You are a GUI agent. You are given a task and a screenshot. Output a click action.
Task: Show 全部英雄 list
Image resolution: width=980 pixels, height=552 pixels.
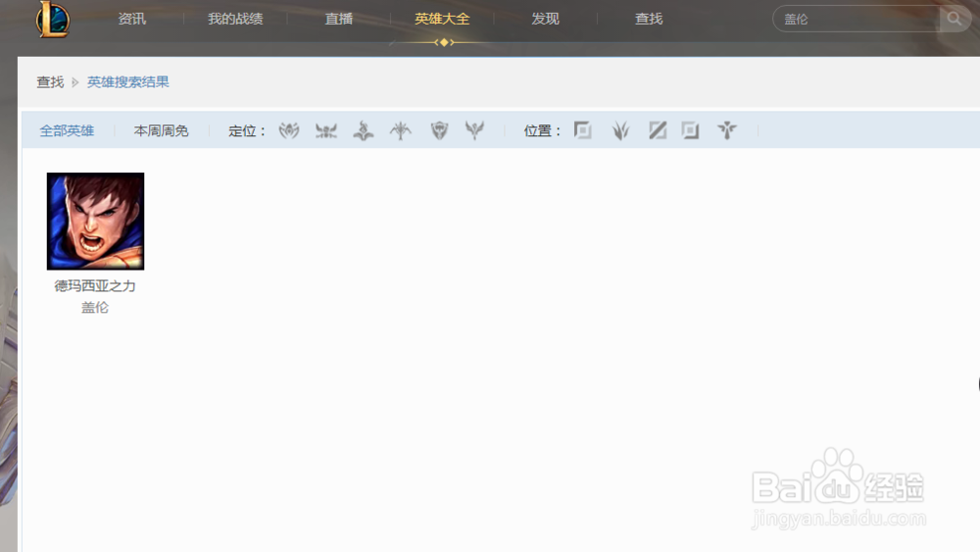pos(67,130)
